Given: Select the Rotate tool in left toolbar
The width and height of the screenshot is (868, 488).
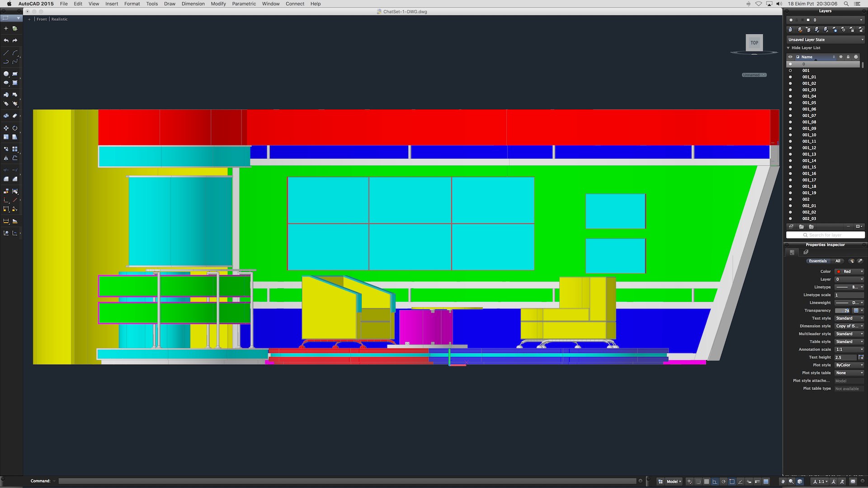Looking at the screenshot, I should [15, 128].
